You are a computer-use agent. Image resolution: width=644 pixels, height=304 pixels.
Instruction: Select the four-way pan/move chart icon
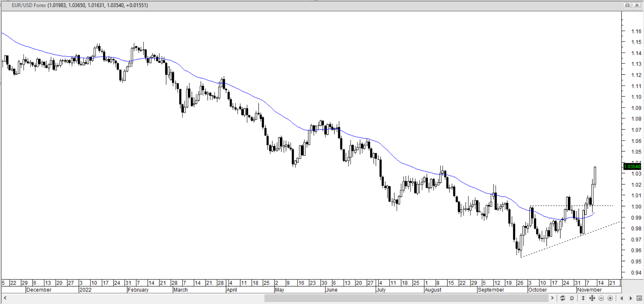click(x=592, y=298)
